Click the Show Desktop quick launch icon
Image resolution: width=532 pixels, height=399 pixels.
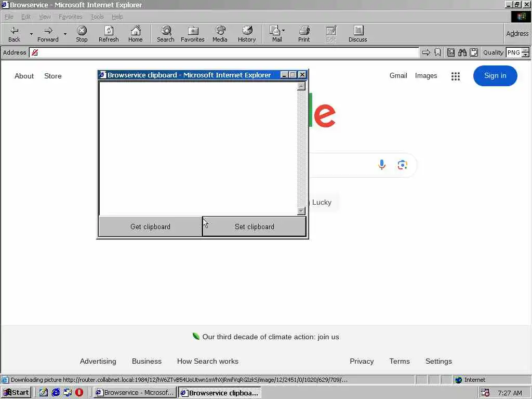[44, 393]
